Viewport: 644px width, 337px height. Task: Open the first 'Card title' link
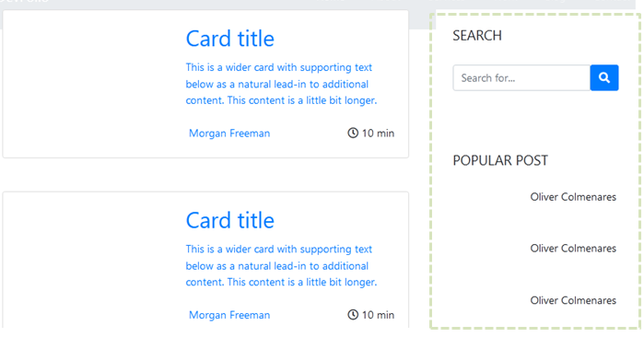pos(230,39)
